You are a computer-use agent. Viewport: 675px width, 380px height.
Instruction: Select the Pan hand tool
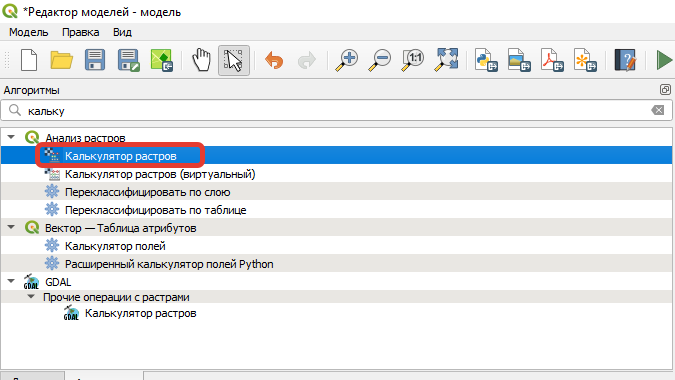pos(201,60)
